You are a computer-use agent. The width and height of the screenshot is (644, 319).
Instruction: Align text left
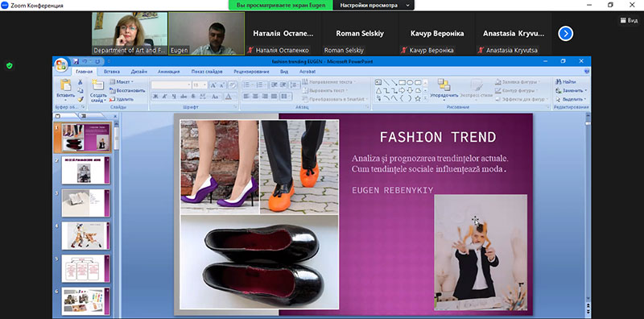coord(246,96)
